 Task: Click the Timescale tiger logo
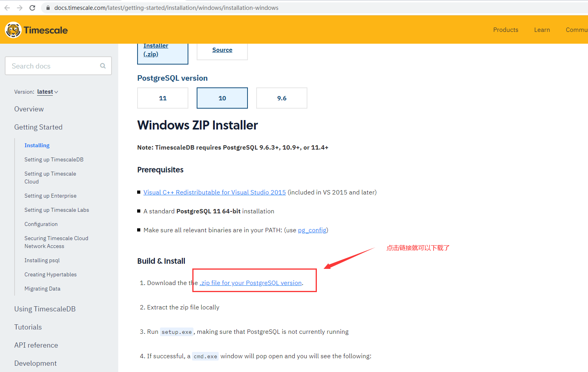pyautogui.click(x=13, y=30)
